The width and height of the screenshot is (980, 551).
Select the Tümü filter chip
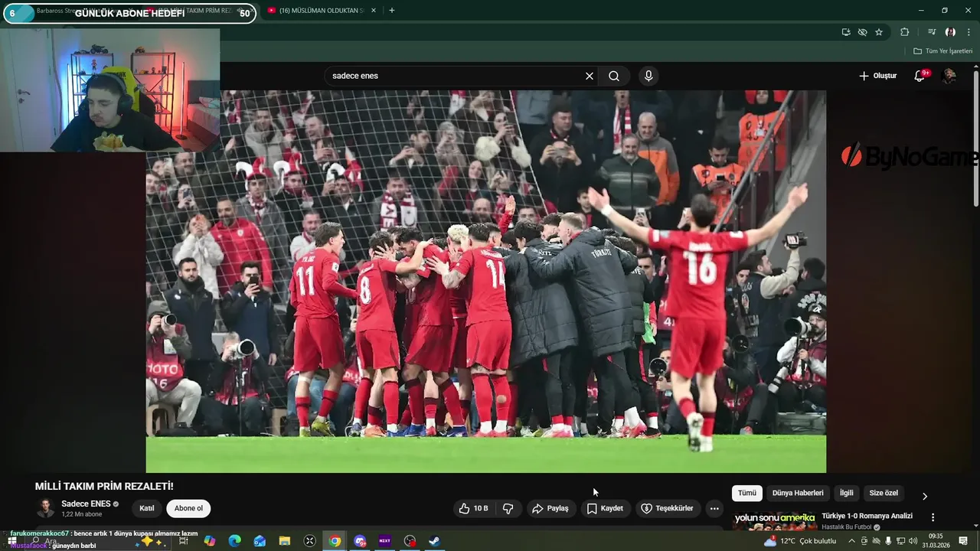[x=747, y=493]
